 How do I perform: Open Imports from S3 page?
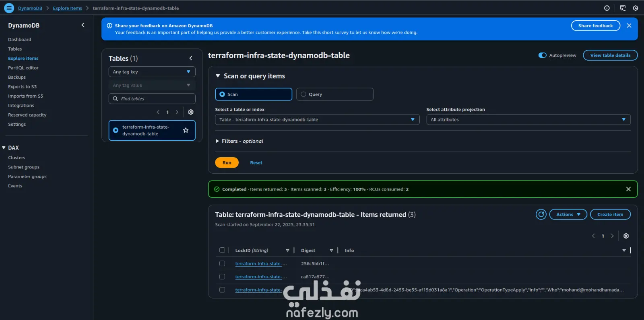pyautogui.click(x=25, y=96)
